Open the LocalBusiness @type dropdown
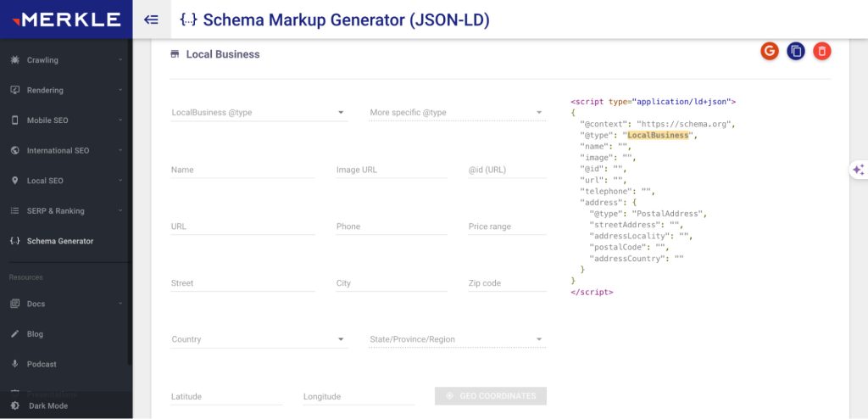The image size is (868, 419). pyautogui.click(x=259, y=113)
